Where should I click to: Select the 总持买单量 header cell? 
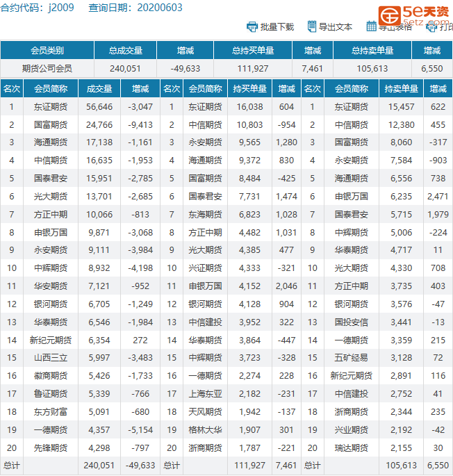(253, 50)
